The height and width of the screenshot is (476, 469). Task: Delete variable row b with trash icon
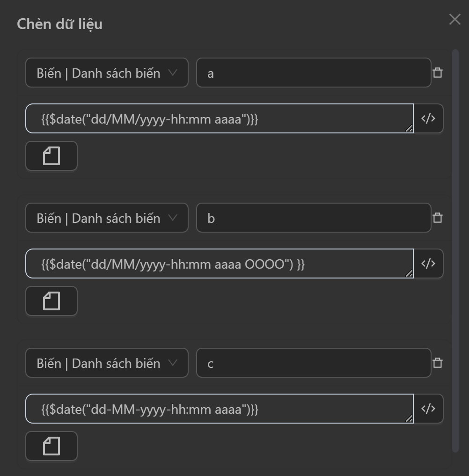coord(438,218)
